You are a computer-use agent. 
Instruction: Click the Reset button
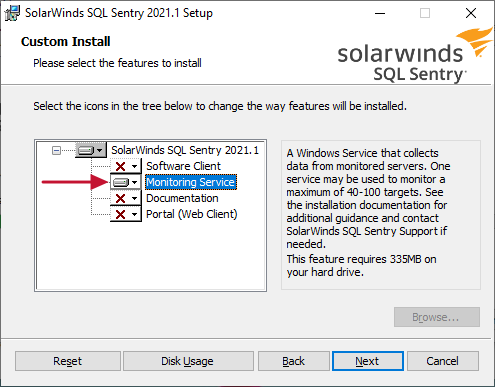[x=68, y=361]
